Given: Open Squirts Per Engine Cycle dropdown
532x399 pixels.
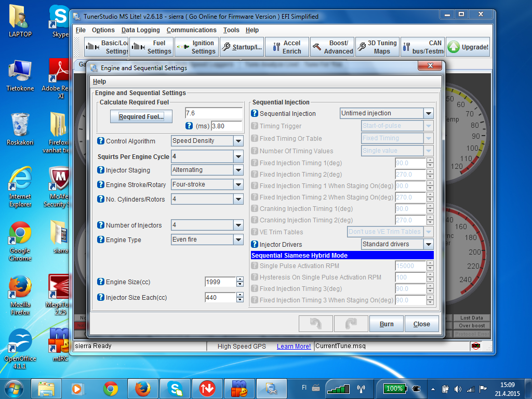Looking at the screenshot, I should [207, 156].
